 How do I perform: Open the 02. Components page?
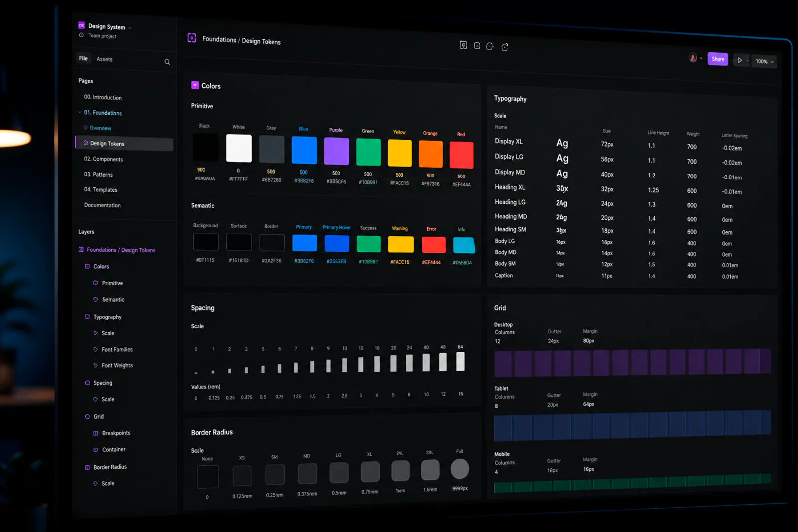(x=103, y=159)
